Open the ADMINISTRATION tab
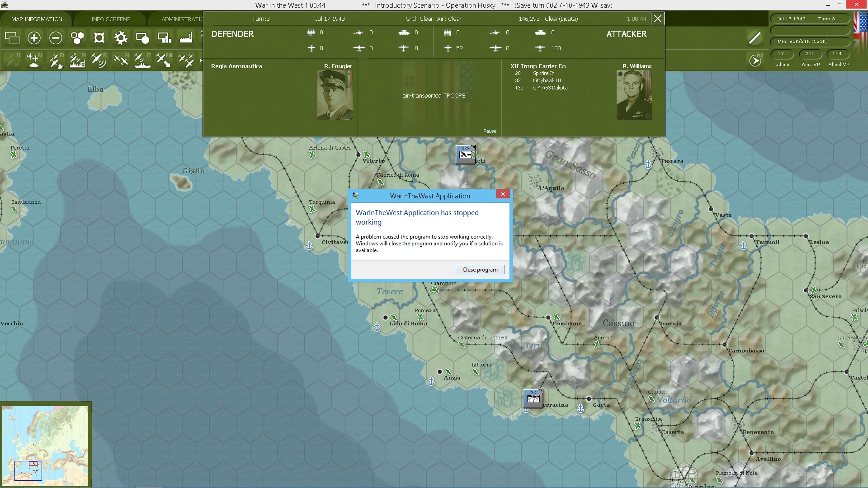 182,19
